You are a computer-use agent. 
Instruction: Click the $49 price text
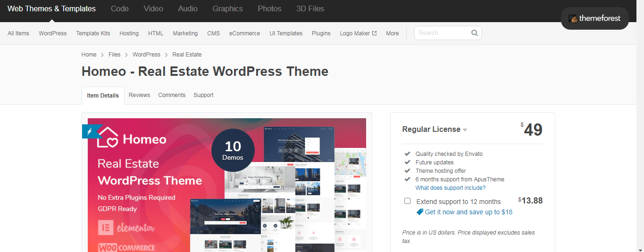click(532, 130)
